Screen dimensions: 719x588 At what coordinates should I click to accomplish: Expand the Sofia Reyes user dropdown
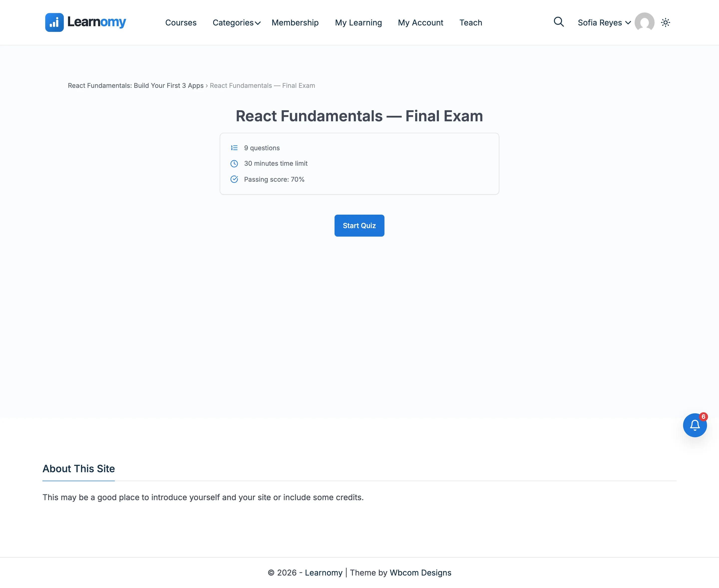604,23
